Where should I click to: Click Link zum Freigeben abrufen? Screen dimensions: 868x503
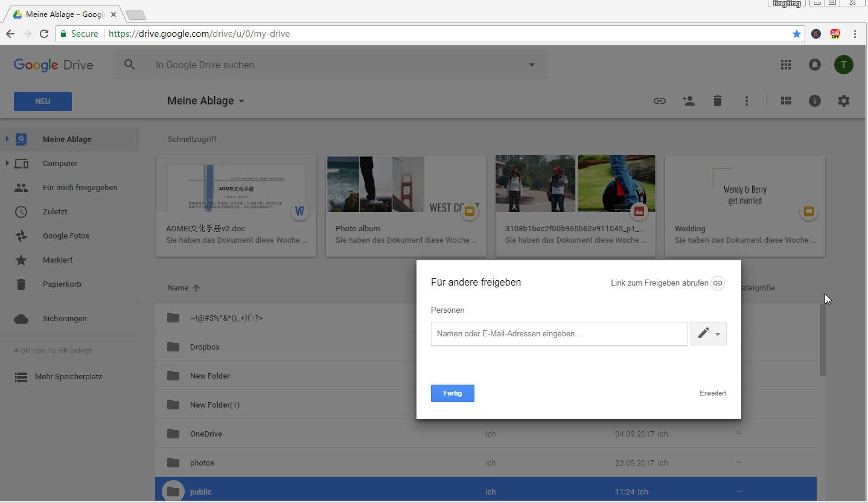coord(660,283)
